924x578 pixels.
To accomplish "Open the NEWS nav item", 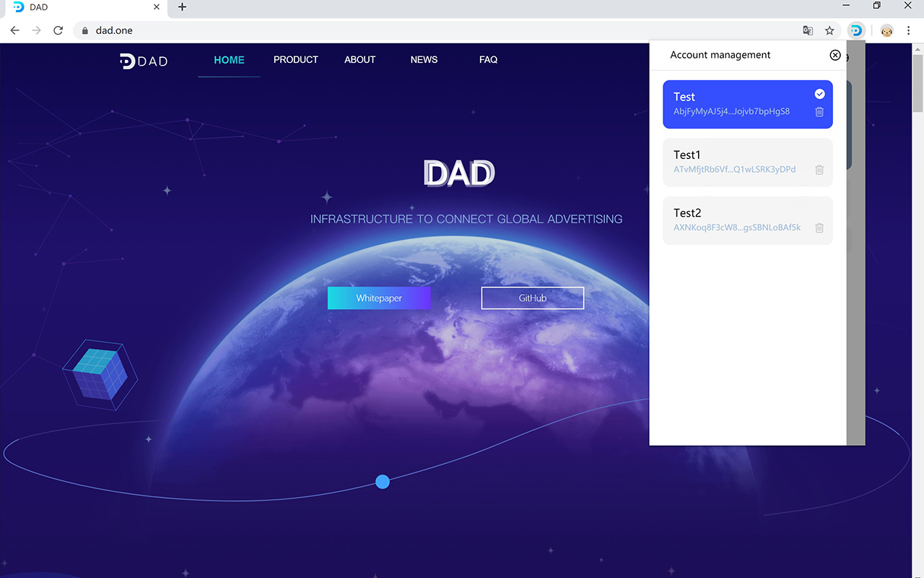I will [424, 60].
